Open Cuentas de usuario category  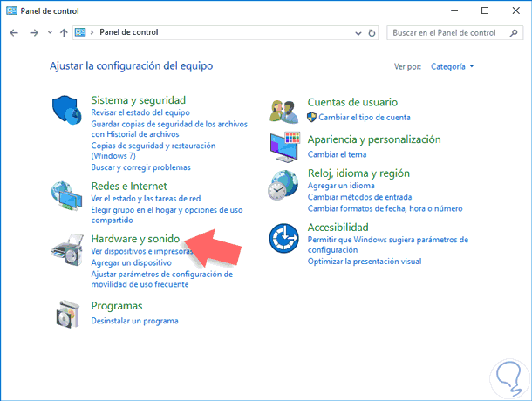352,102
